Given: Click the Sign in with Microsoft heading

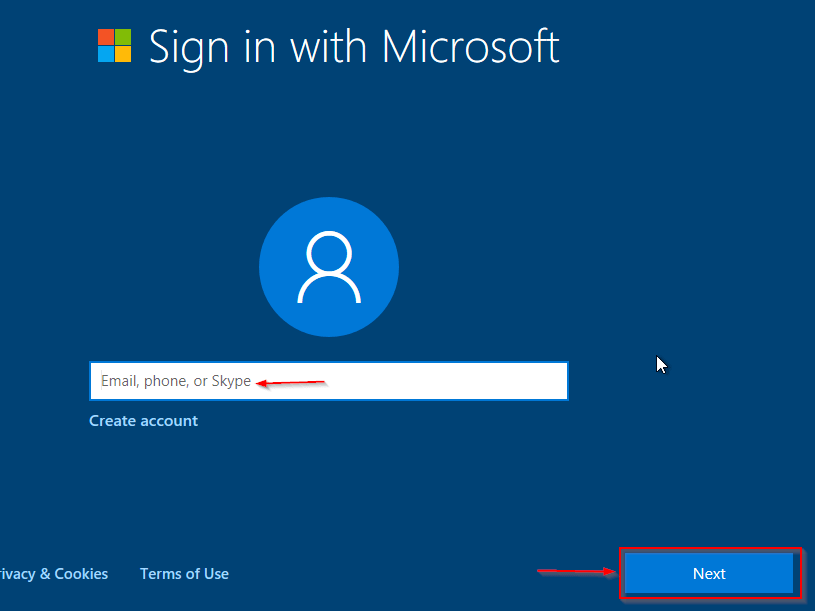Looking at the screenshot, I should 354,48.
